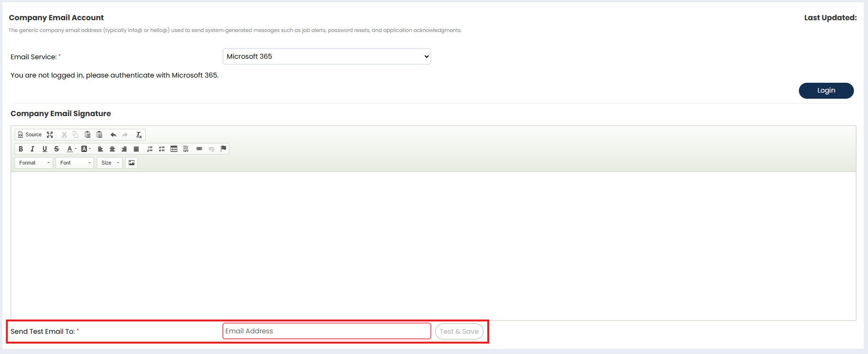
Task: Insert a numbered list
Action: point(150,149)
